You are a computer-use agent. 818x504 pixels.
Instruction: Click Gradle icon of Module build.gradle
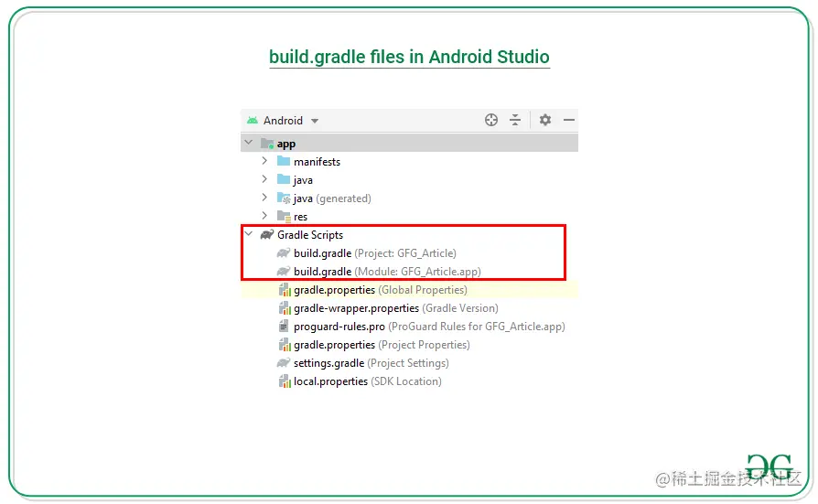click(284, 272)
